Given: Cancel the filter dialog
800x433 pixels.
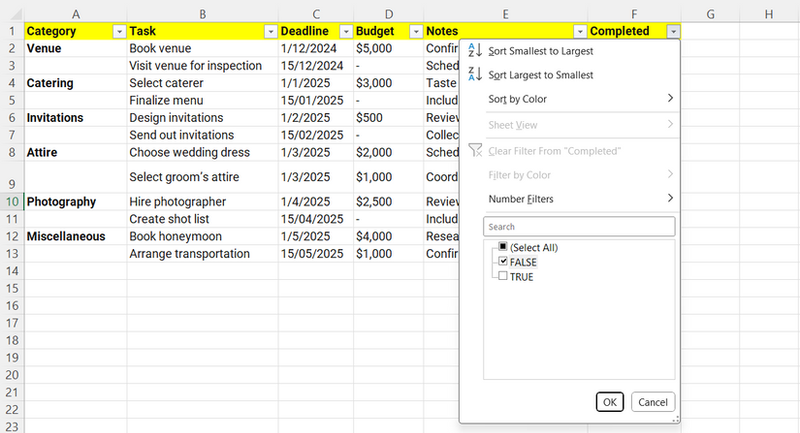Looking at the screenshot, I should click(652, 402).
